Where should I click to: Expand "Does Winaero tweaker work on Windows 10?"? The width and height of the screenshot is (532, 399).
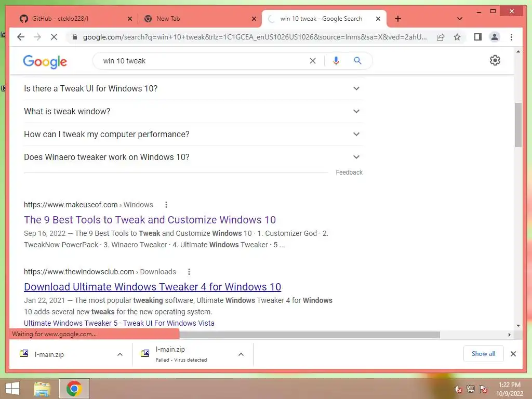tap(193, 157)
